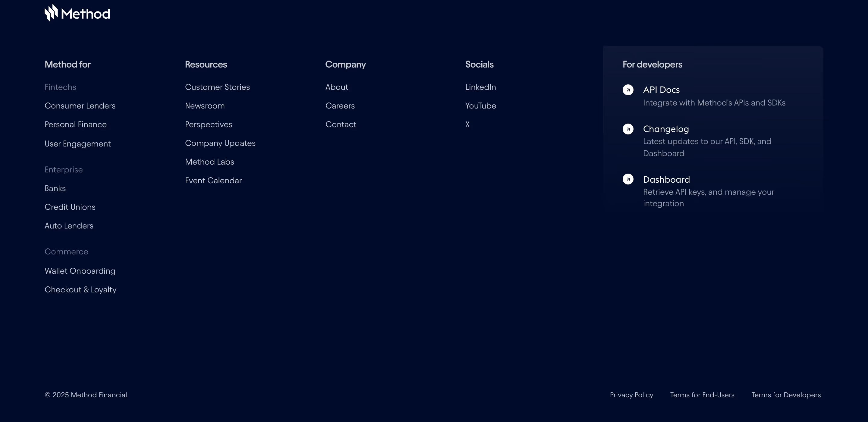Visit the Careers page

[x=340, y=105]
